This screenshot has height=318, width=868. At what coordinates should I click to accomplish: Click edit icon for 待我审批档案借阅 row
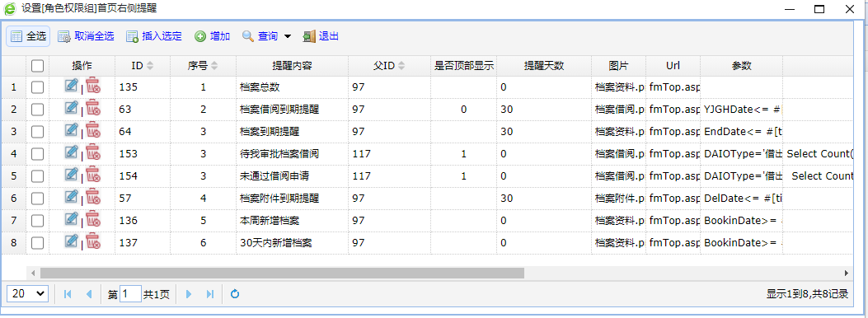[x=72, y=152]
